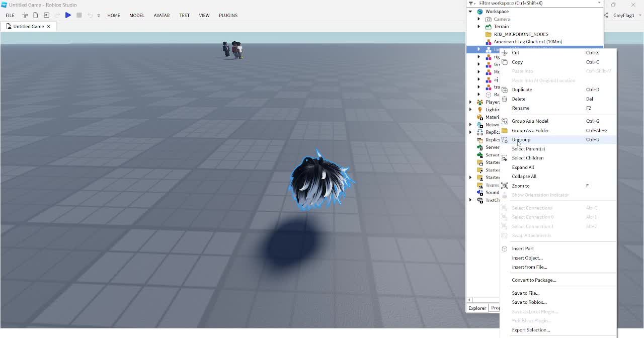This screenshot has height=338, width=644.
Task: Click the gray Stop icon in the toolbar
Action: point(79,16)
